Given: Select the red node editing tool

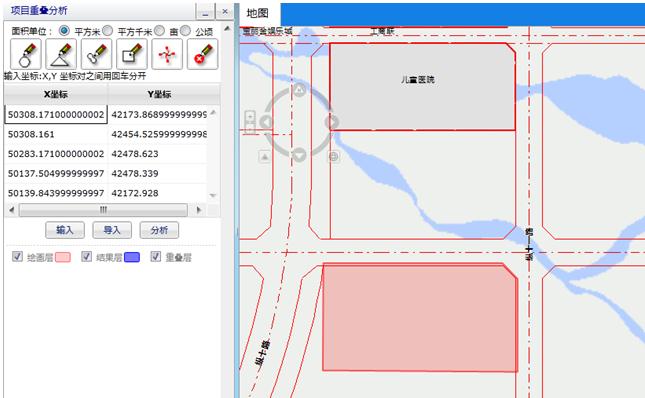Looking at the screenshot, I should [167, 54].
